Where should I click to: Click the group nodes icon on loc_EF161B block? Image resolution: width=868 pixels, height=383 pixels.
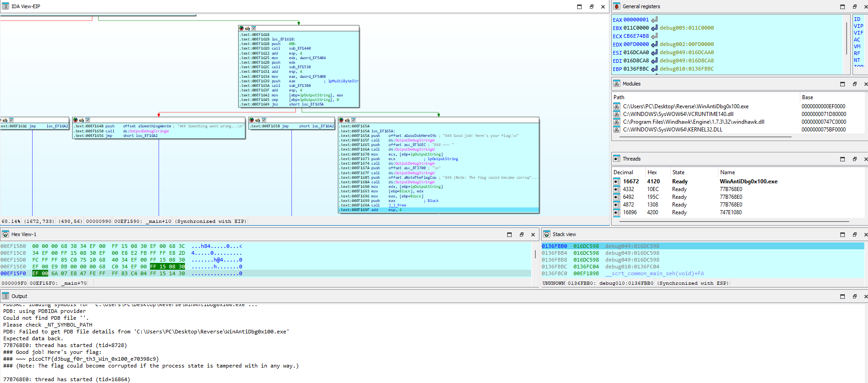pyautogui.click(x=247, y=28)
